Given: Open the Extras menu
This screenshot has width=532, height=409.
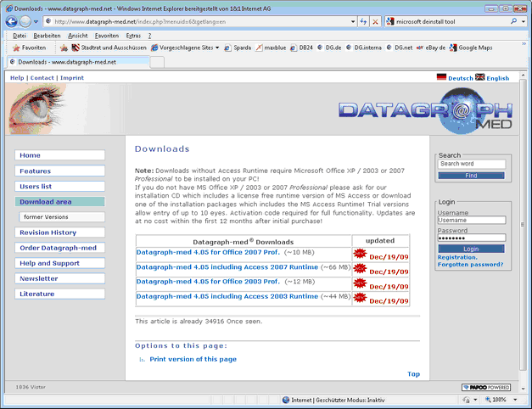Looking at the screenshot, I should [x=133, y=36].
